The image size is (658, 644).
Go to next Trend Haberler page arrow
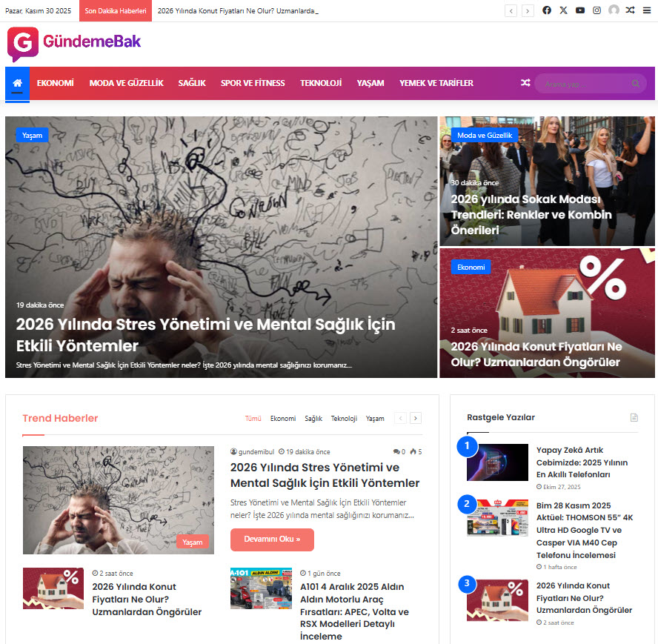point(416,418)
